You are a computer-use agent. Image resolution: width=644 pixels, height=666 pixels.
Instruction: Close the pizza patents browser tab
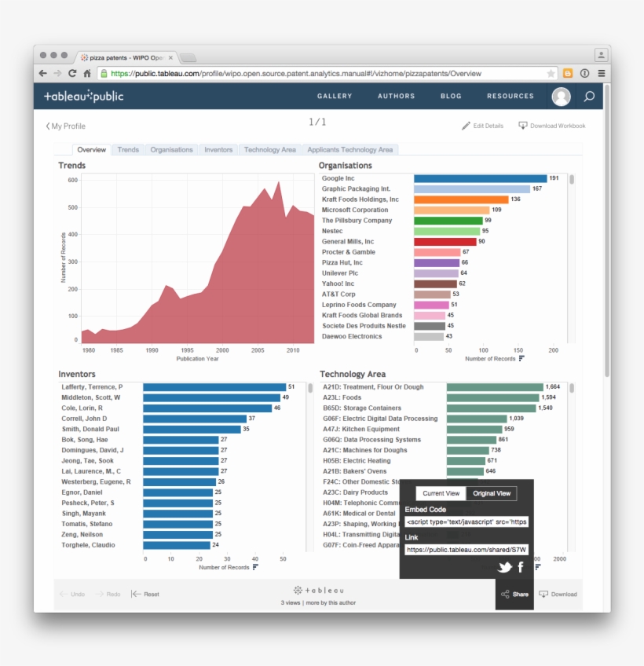170,58
